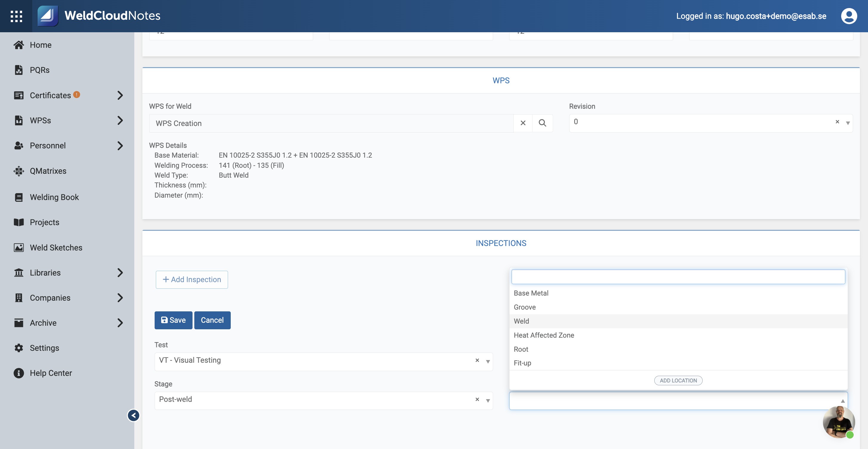Open the Stage dropdown arrow
The width and height of the screenshot is (868, 449).
(x=487, y=401)
